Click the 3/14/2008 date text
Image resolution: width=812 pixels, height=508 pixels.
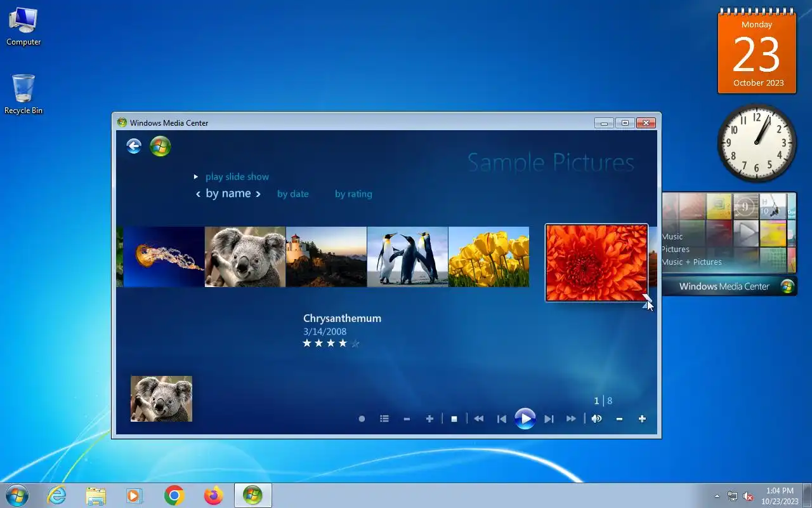[x=325, y=331]
